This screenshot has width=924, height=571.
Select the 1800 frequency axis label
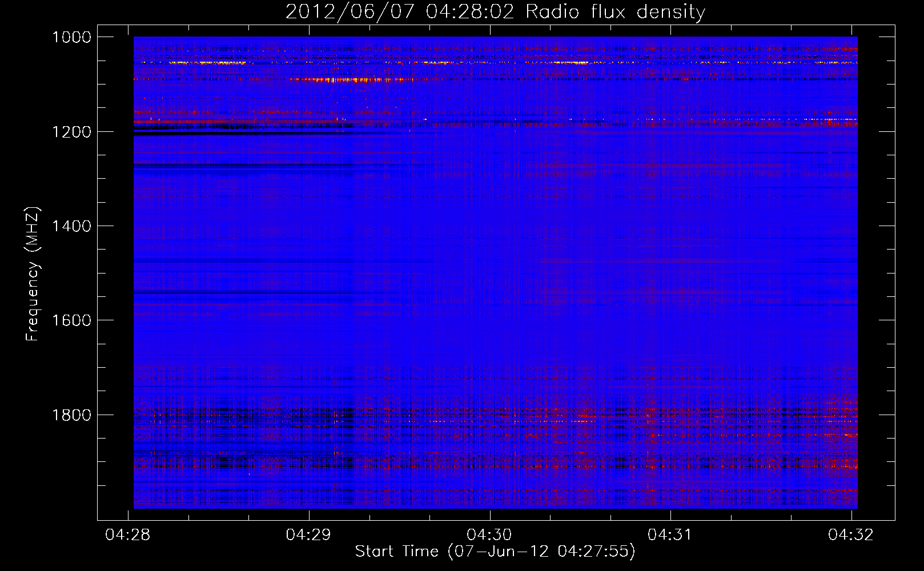coord(71,415)
